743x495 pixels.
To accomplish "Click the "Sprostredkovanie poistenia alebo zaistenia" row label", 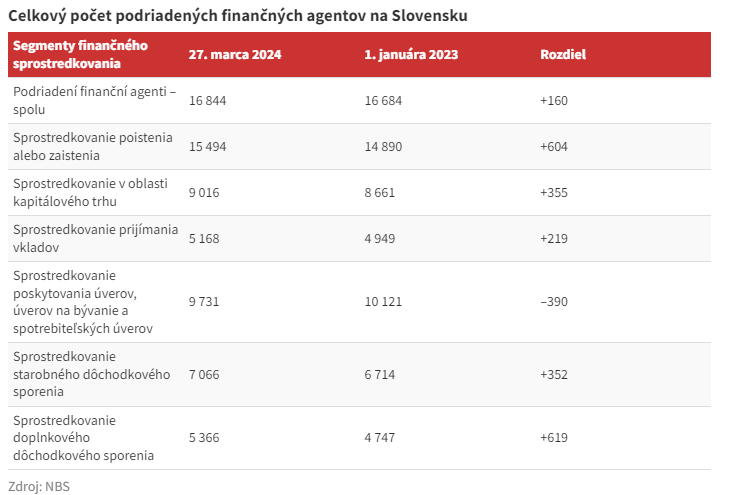I will click(x=93, y=146).
